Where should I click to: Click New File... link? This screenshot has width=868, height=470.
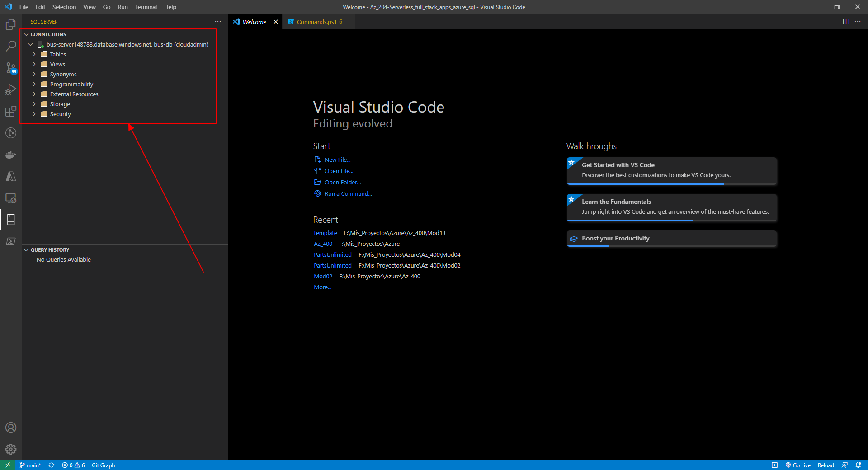pyautogui.click(x=337, y=160)
